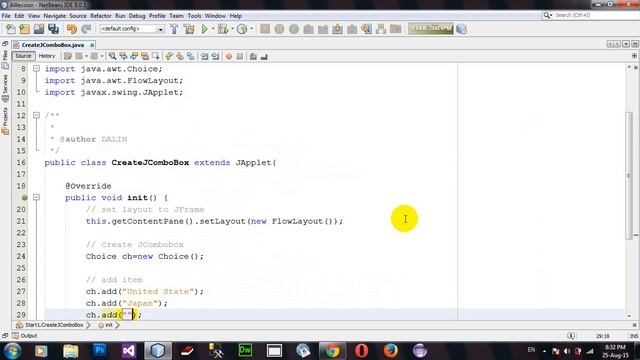This screenshot has width=640, height=360.
Task: Collapse the import block fold at line 8
Action: 36,69
